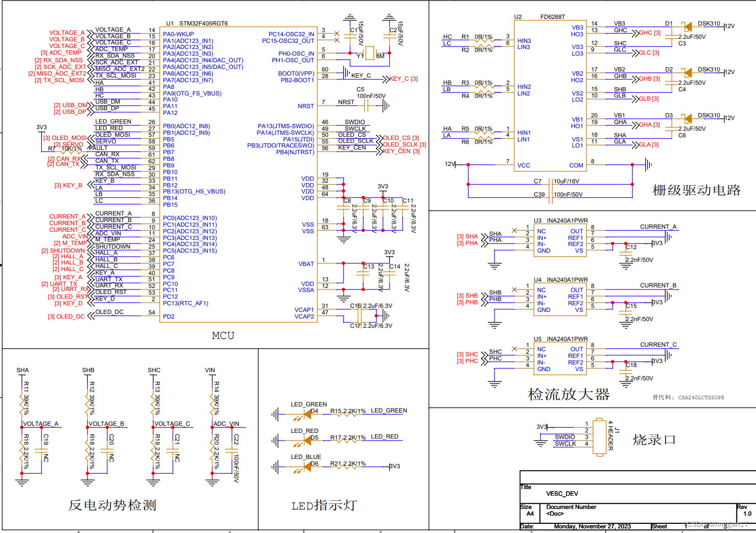Click the VSSA pin label

306,290
